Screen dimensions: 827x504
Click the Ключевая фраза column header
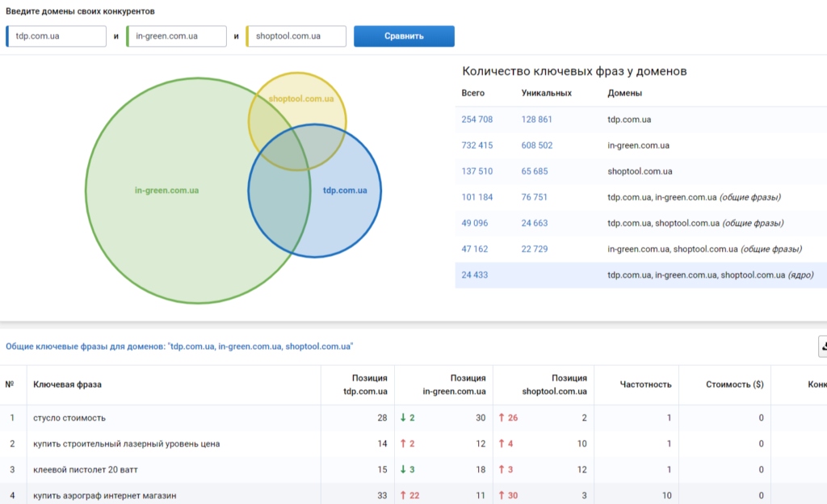[67, 384]
